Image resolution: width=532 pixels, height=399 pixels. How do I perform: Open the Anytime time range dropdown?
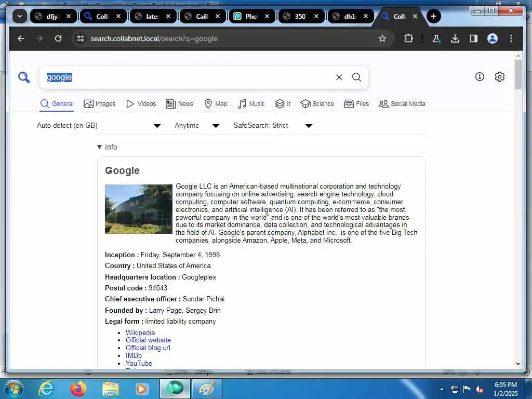(197, 126)
